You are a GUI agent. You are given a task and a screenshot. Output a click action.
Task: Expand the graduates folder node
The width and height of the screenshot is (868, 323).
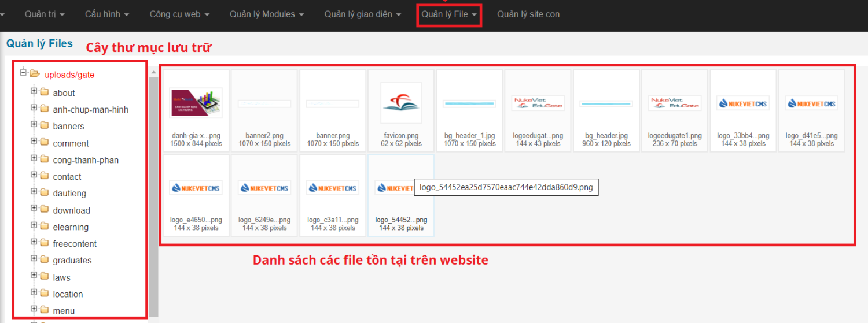(x=34, y=259)
